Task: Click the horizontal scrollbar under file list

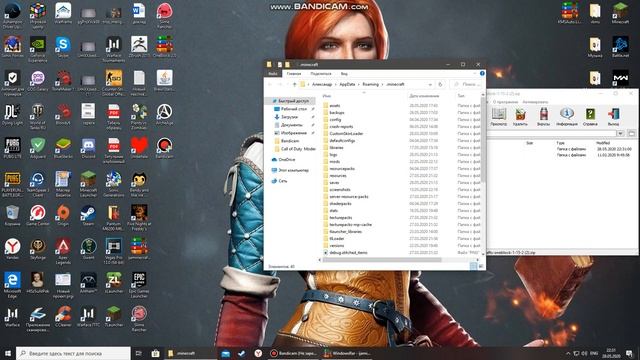Action: click(382, 260)
